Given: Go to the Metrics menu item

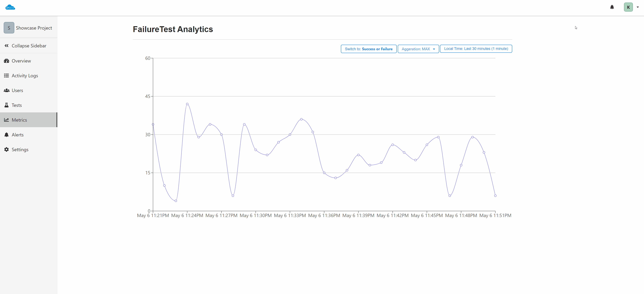Looking at the screenshot, I should tap(19, 120).
